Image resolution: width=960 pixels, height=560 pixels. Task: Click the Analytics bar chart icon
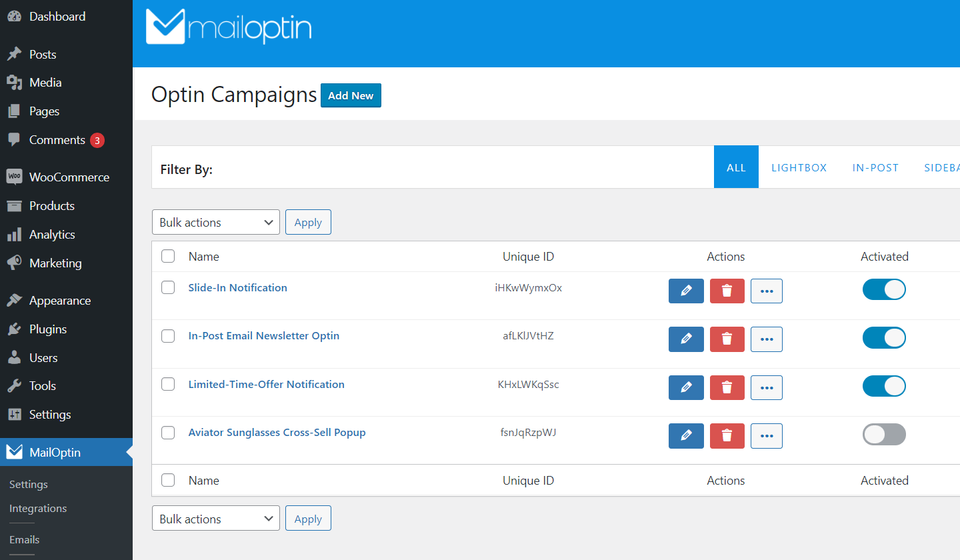[x=15, y=235]
